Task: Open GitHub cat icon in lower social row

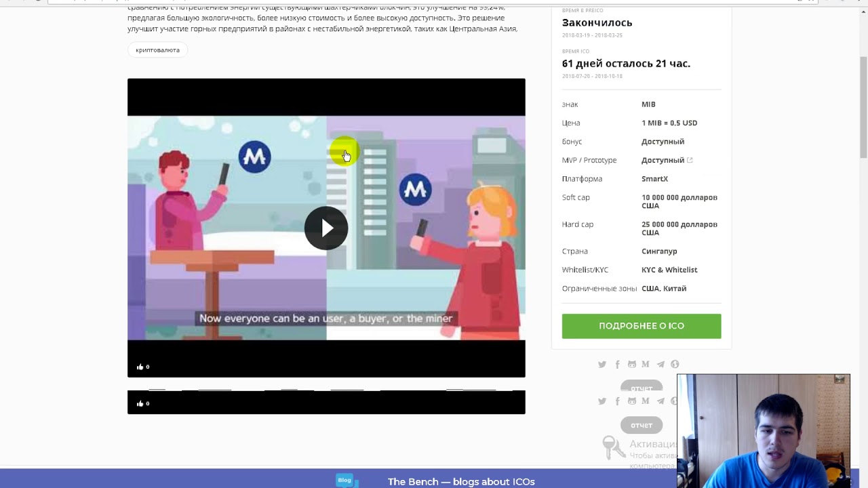Action: click(632, 401)
